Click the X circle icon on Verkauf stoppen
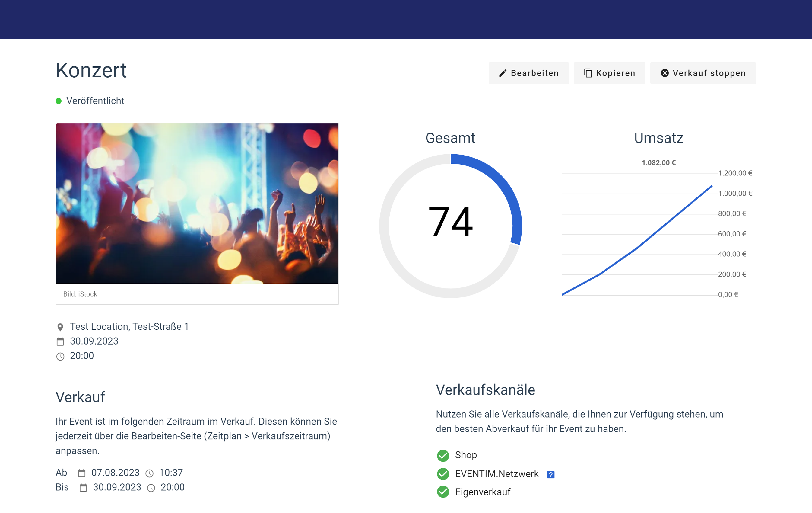Screen dimensions: 812x513 664,73
